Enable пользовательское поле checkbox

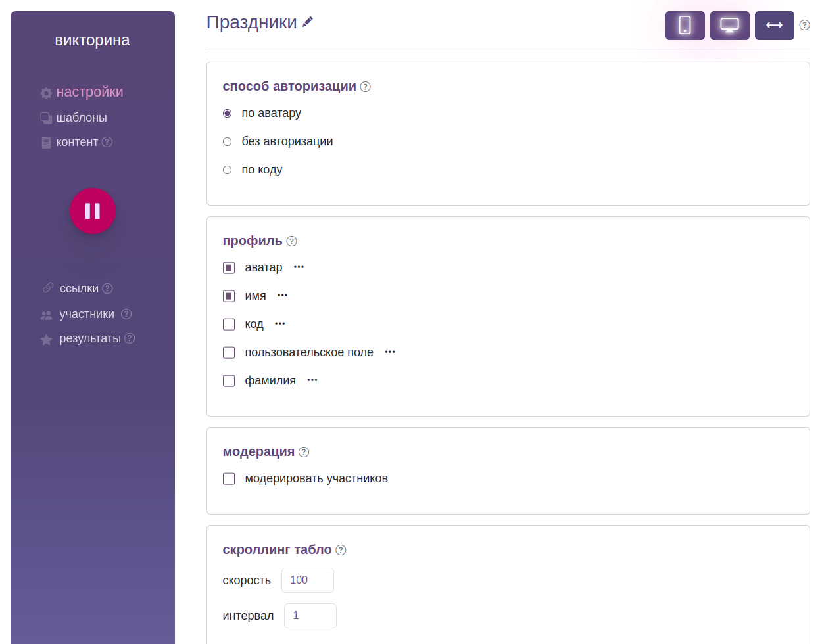[x=229, y=352]
